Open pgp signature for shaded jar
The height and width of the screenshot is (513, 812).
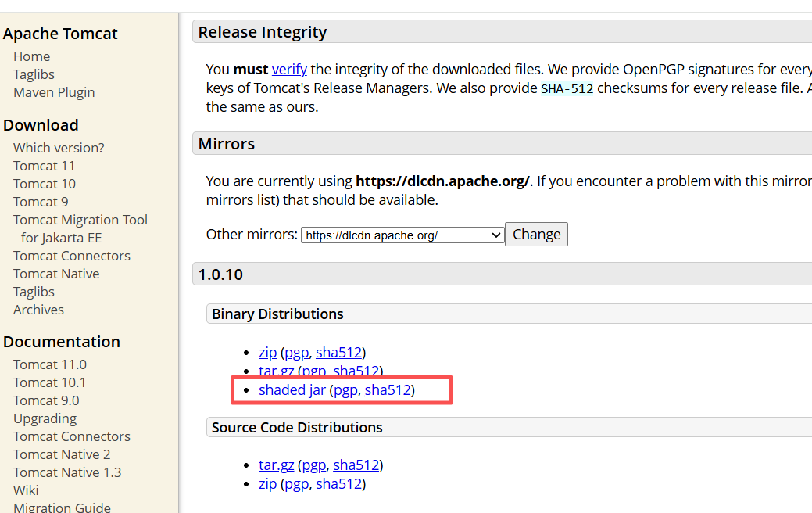click(345, 389)
